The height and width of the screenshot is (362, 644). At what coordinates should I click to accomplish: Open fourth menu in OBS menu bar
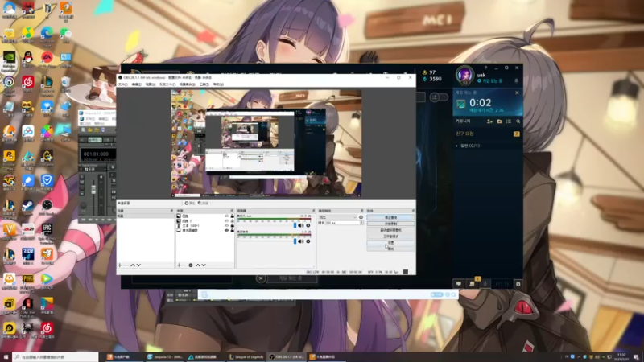(x=167, y=84)
